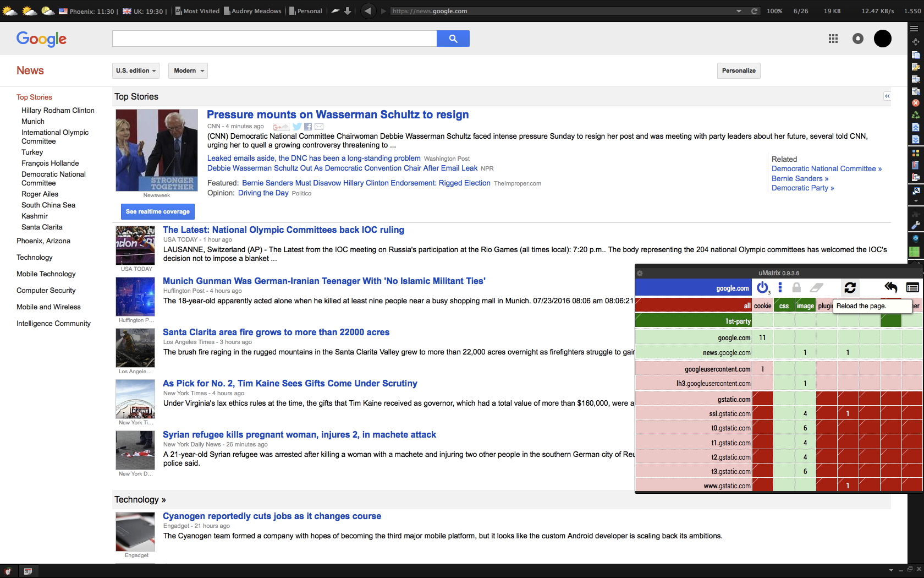The width and height of the screenshot is (924, 578).
Task: Toggle the gstatic.com row label in uMatrix
Action: (694, 399)
